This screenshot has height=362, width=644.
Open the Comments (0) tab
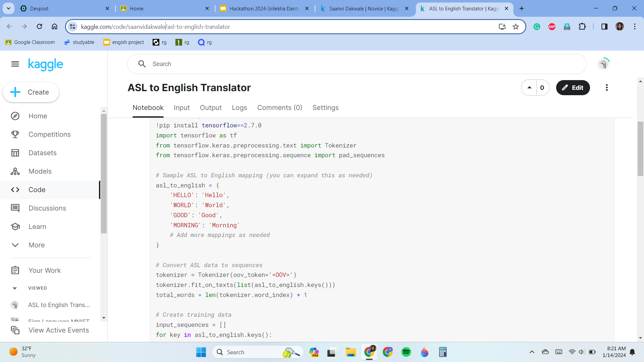pos(279,108)
